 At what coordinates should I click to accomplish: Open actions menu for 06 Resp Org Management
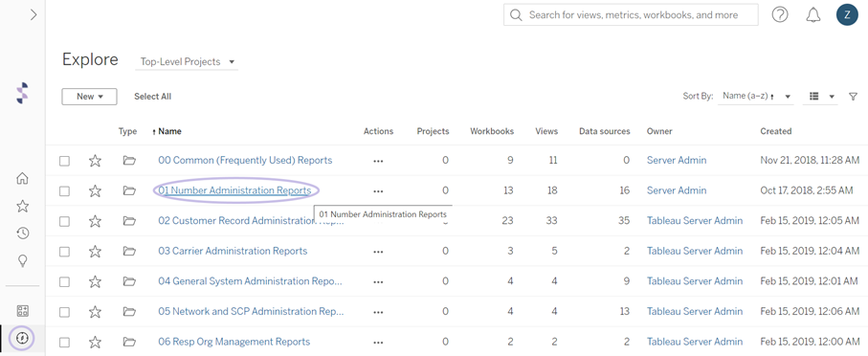(x=378, y=342)
